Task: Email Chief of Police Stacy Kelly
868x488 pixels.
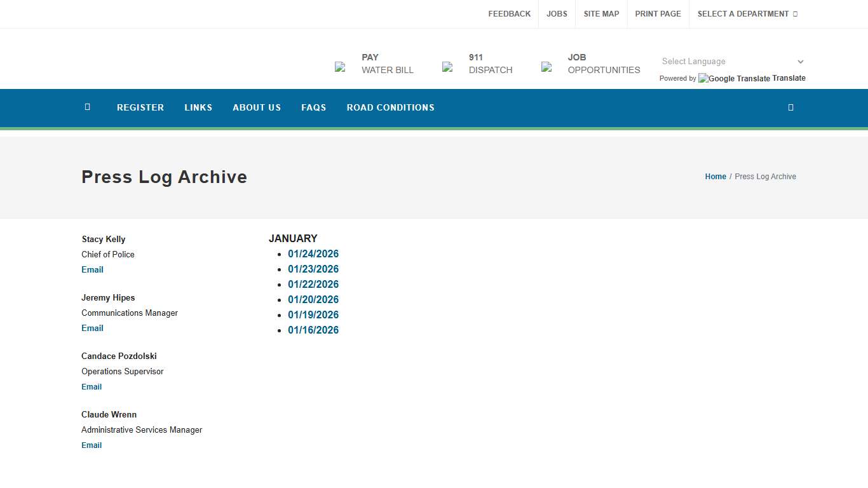Action: [92, 270]
